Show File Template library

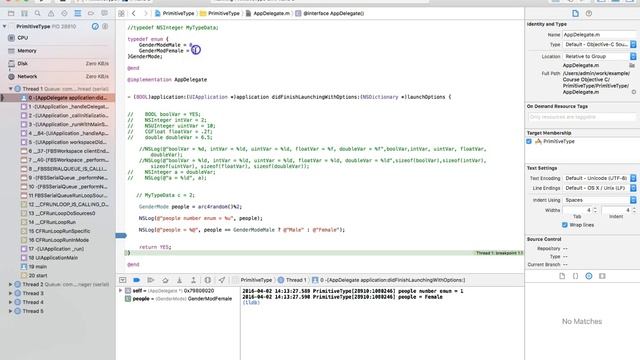pyautogui.click(x=562, y=276)
